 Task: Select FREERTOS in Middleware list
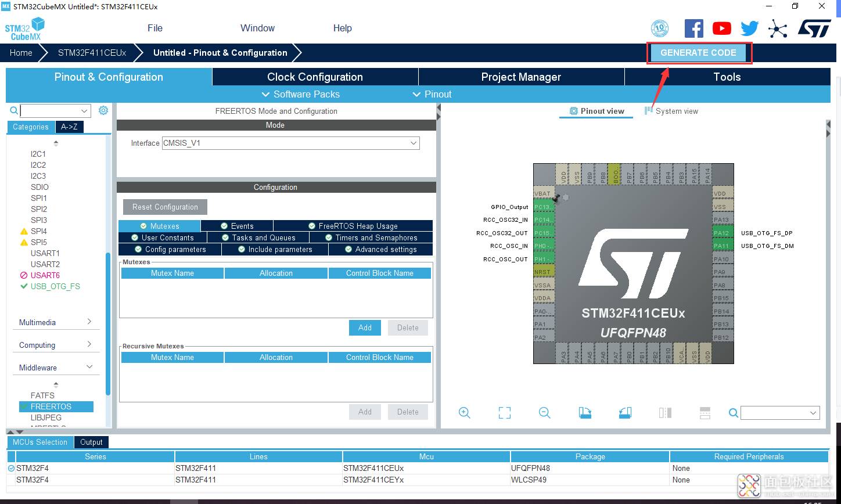pyautogui.click(x=56, y=406)
